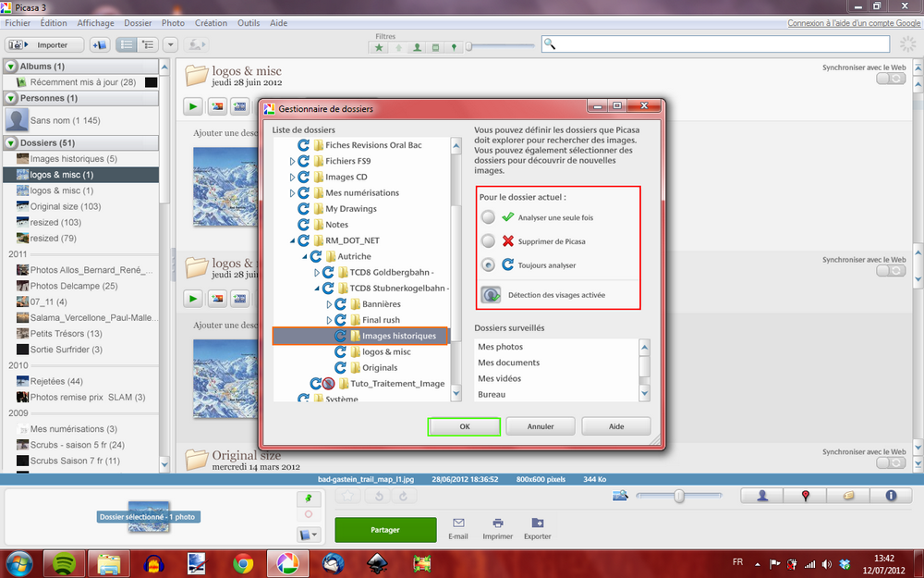Screen dimensions: 924x578
Task: Expand 'Images CD' tree folder
Action: tap(292, 177)
